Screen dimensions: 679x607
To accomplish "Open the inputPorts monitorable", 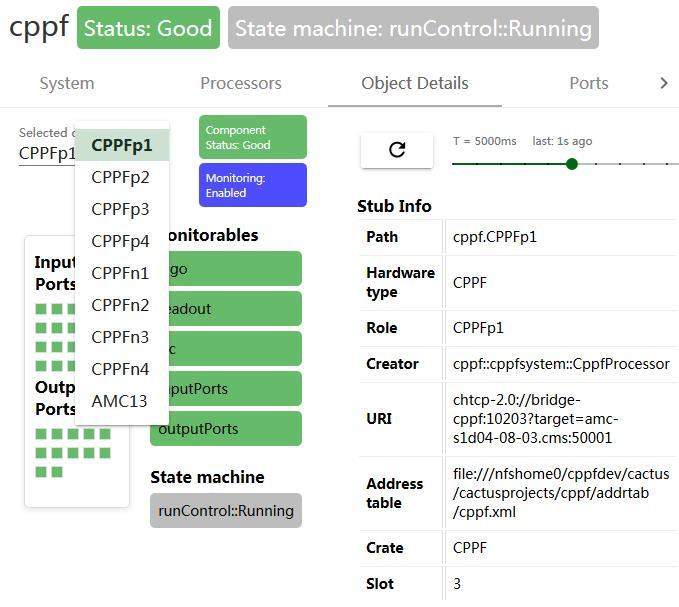I will click(x=234, y=388).
